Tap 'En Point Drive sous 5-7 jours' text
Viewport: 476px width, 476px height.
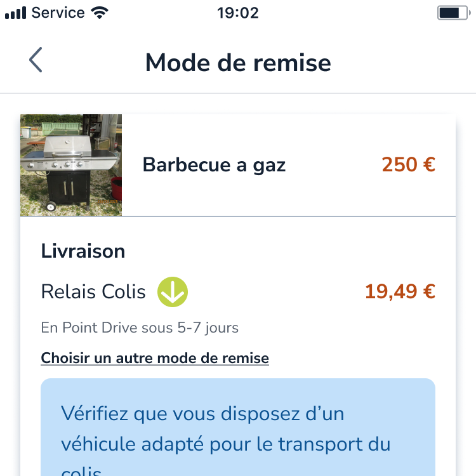pos(140,328)
